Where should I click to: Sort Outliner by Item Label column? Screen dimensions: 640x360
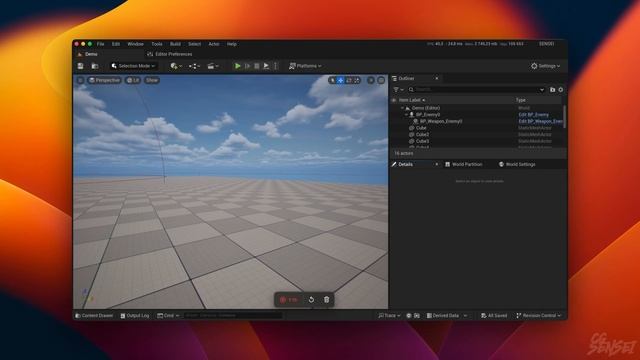(412, 100)
